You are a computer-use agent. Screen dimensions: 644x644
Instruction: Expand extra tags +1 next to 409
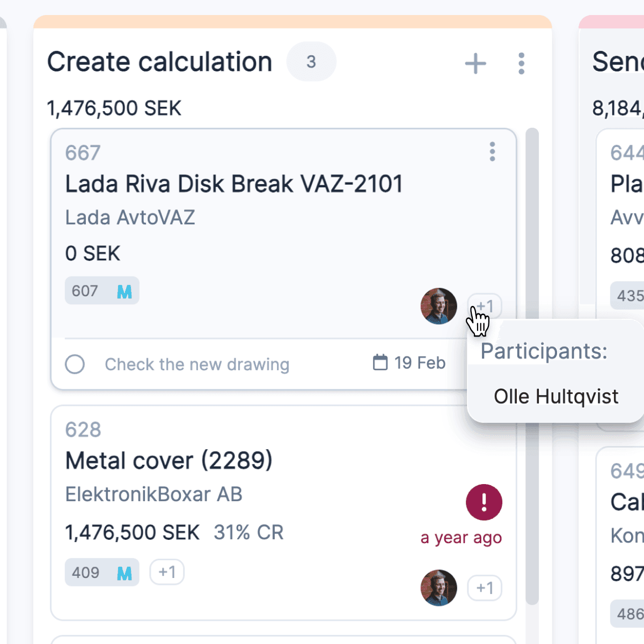(x=167, y=572)
